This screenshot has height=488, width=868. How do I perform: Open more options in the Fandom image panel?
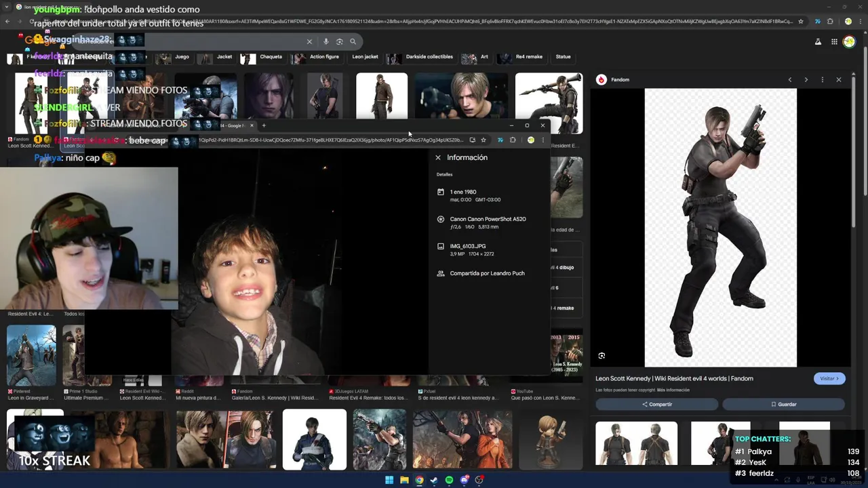coord(823,79)
